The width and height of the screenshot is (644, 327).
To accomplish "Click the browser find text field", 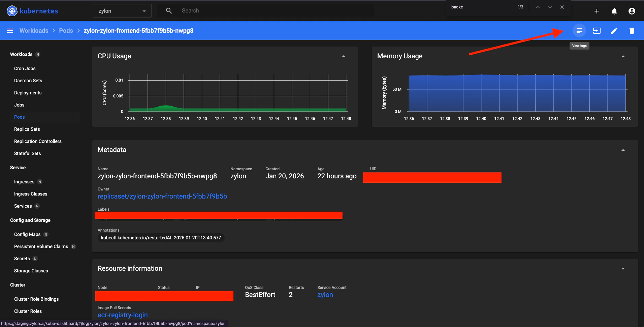I will click(x=482, y=7).
